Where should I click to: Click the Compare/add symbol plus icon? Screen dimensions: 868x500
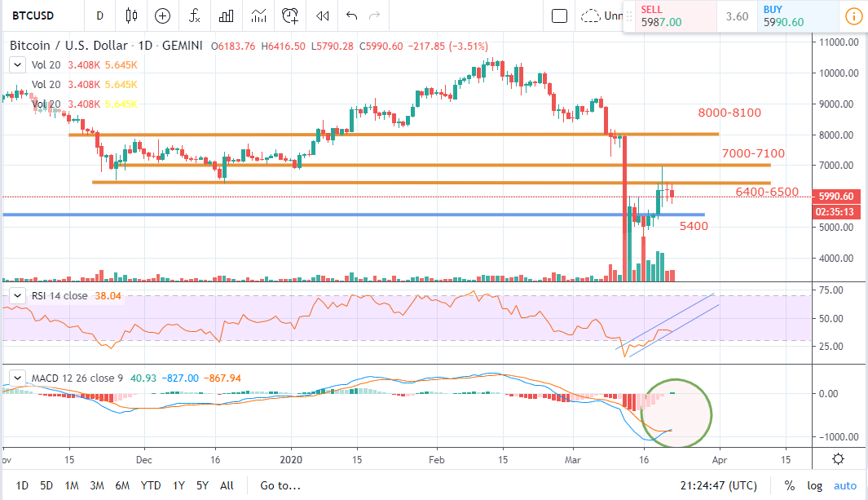pos(162,16)
